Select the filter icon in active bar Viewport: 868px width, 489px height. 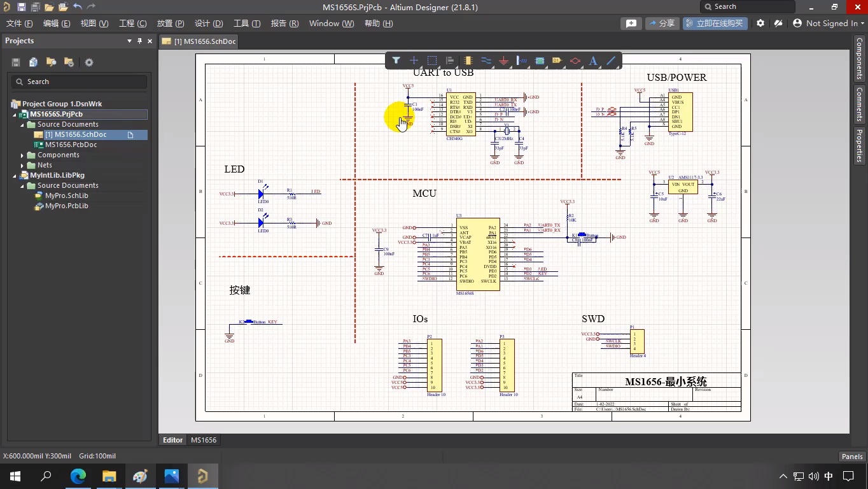(x=396, y=60)
